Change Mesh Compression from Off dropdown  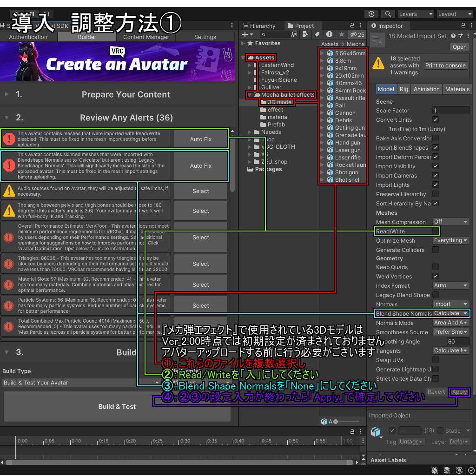[450, 222]
